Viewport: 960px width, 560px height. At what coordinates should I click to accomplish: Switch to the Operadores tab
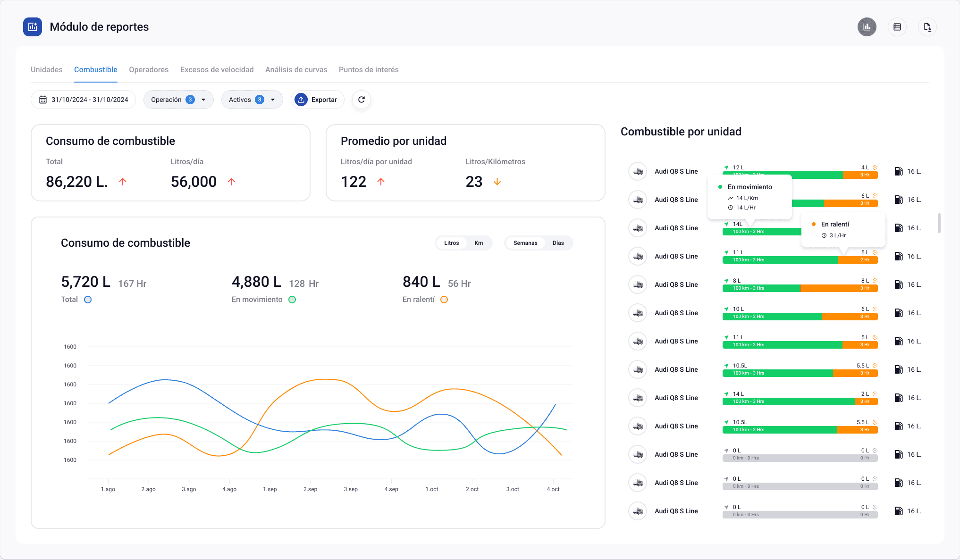(149, 70)
